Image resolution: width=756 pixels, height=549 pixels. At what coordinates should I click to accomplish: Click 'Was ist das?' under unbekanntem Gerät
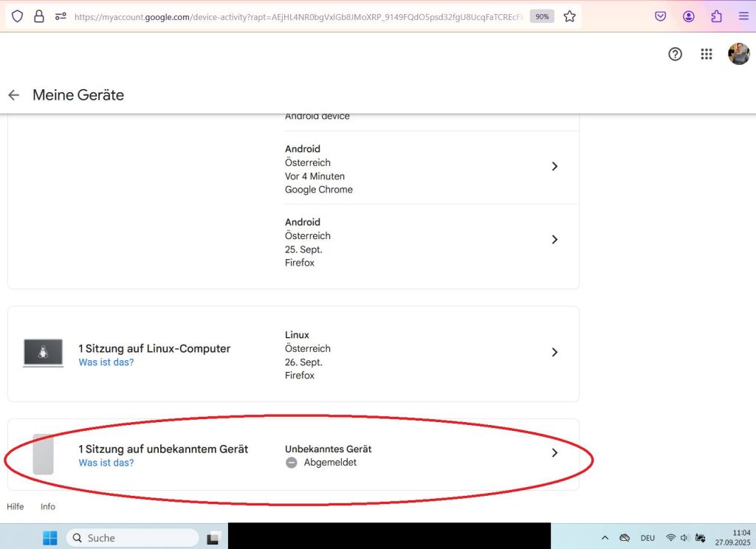[106, 463]
